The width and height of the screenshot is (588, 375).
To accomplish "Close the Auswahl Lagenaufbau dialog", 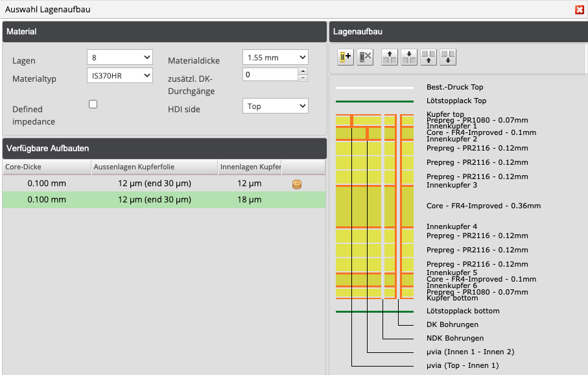I will pos(579,9).
